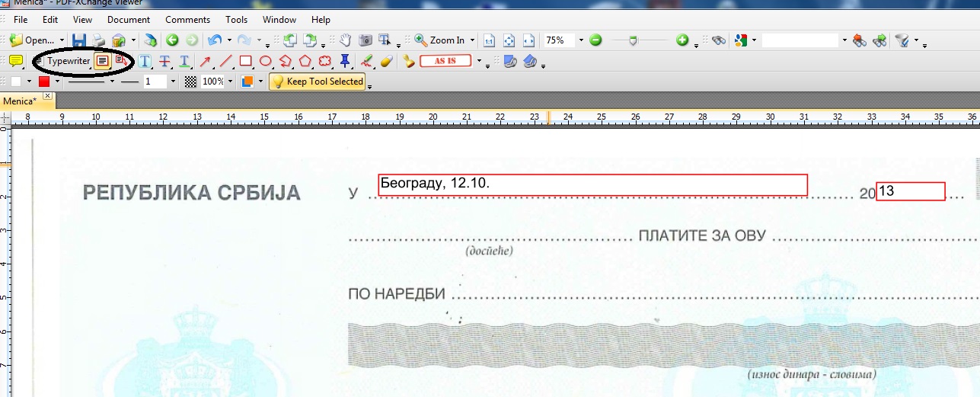
Task: Open the line width dropdown next to 1
Action: click(172, 82)
